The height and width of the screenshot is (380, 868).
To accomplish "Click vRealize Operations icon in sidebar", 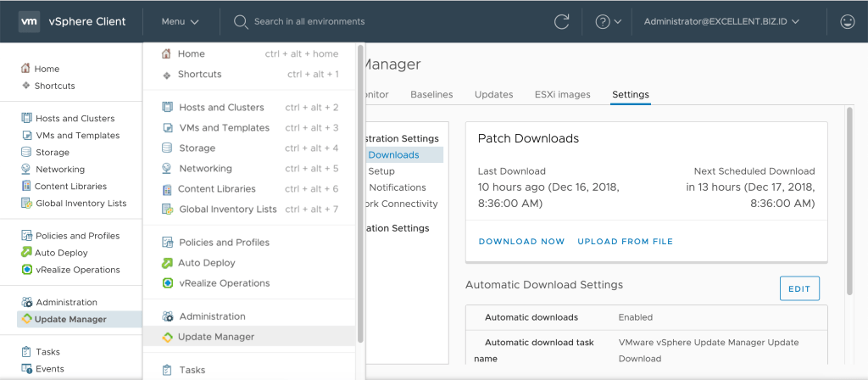I will point(26,270).
